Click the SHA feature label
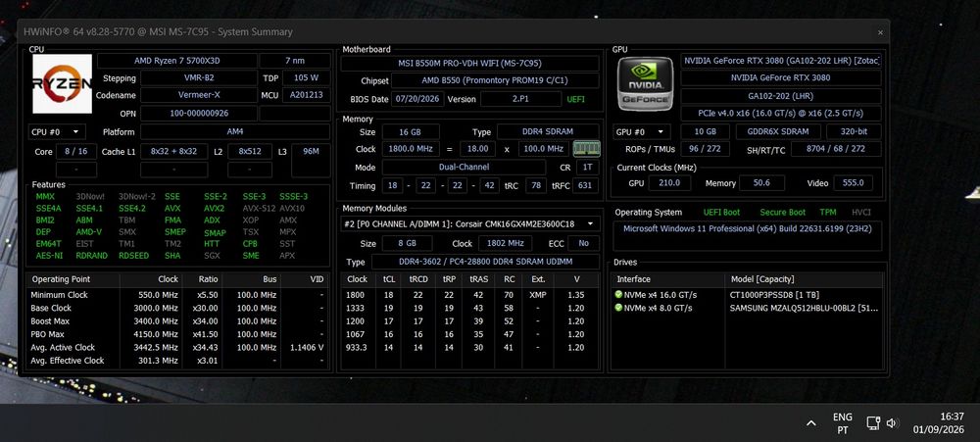Screen dimensions: 980x442 click(172, 256)
